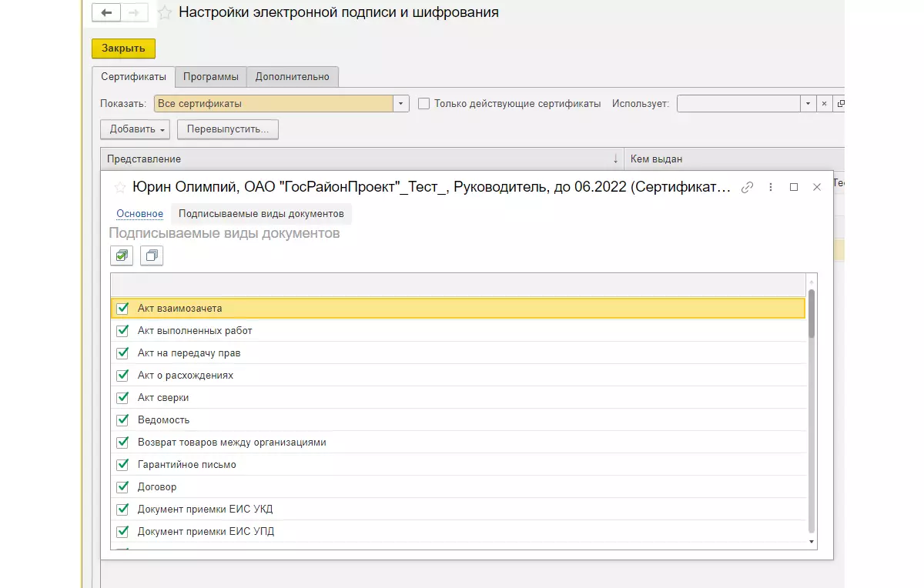The height and width of the screenshot is (588, 924).
Task: Check all document types icon
Action: pos(122,256)
